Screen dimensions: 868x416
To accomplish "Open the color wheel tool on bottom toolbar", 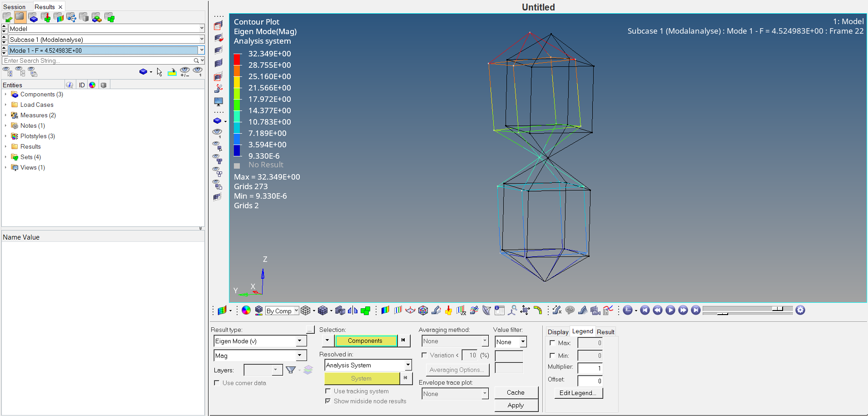I will click(x=247, y=310).
